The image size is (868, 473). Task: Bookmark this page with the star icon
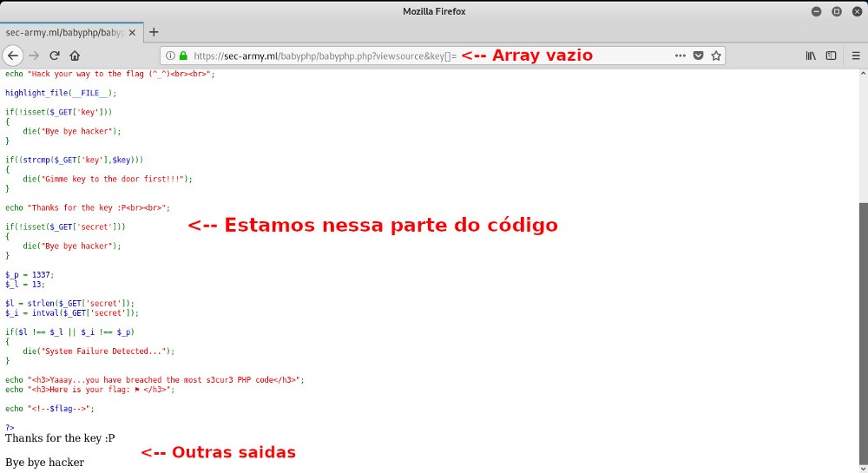[x=716, y=56]
